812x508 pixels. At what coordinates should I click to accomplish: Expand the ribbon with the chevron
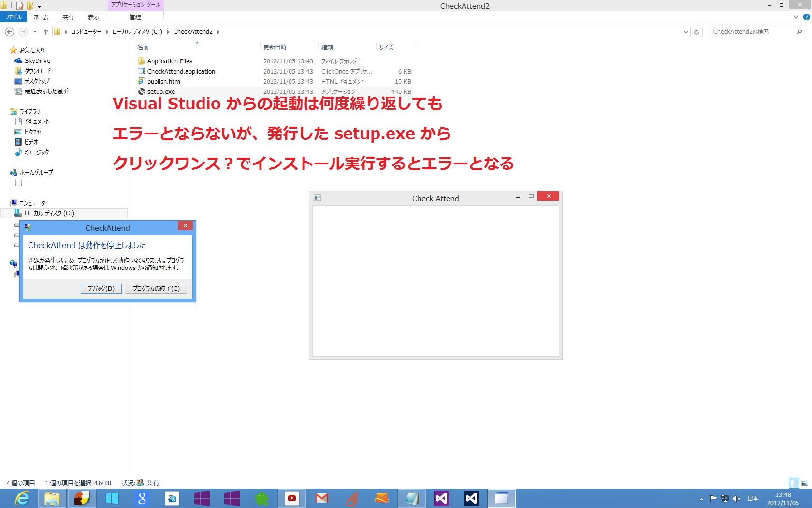[x=796, y=17]
